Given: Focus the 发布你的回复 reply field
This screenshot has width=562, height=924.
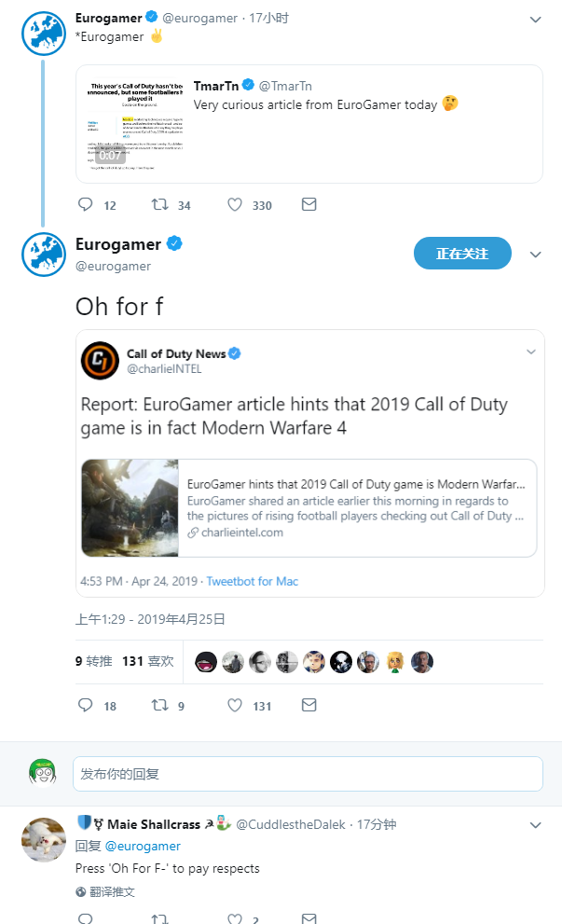Looking at the screenshot, I should point(308,774).
